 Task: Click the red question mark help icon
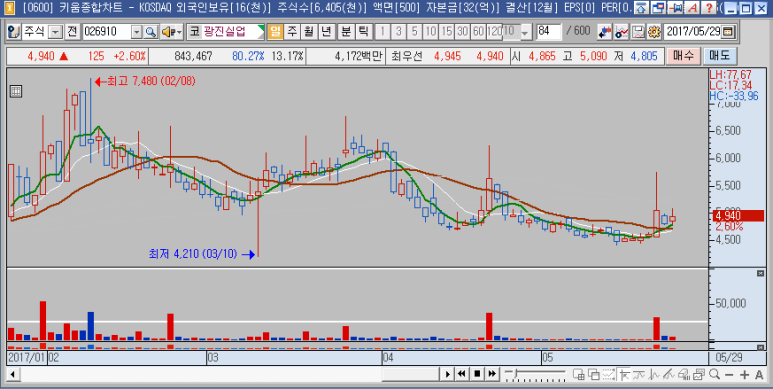[708, 7]
